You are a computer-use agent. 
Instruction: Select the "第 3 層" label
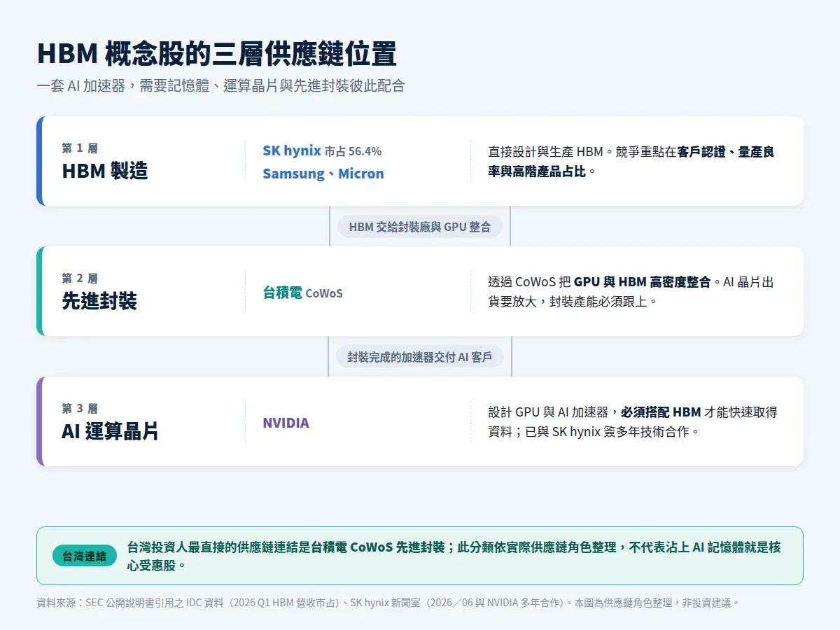tap(80, 408)
